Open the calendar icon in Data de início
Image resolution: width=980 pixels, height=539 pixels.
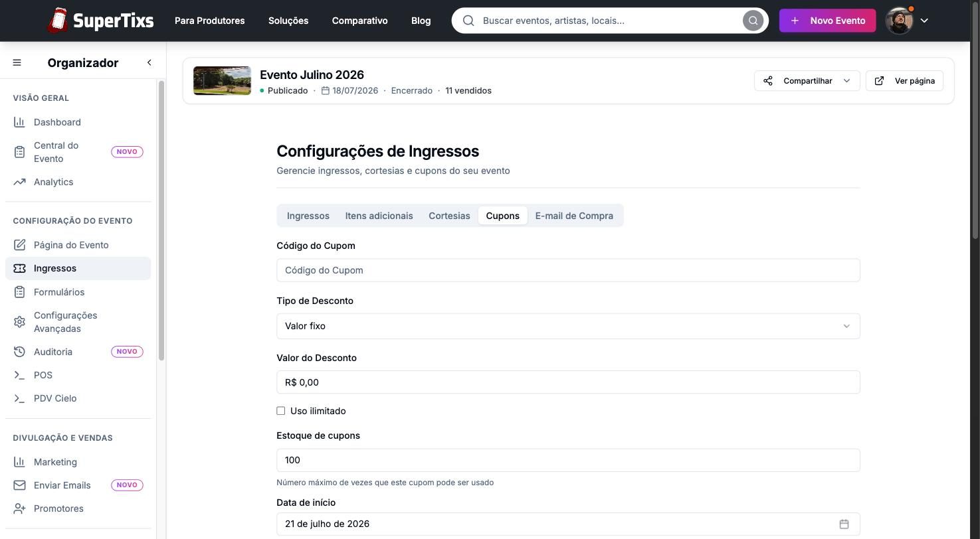[844, 524]
